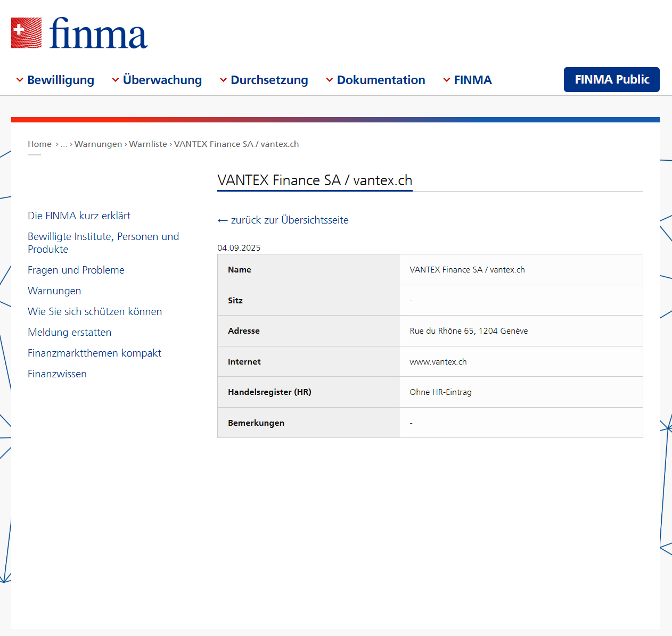Click zurück zur Übersichtsseite link

tap(283, 220)
